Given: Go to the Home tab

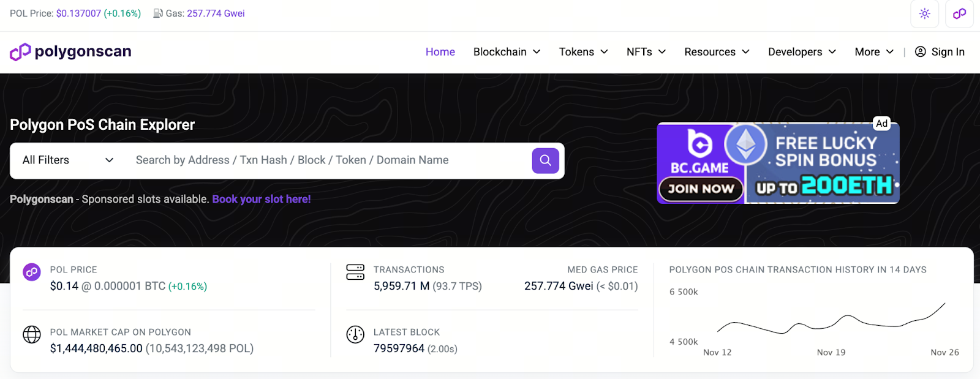Looking at the screenshot, I should tap(440, 52).
